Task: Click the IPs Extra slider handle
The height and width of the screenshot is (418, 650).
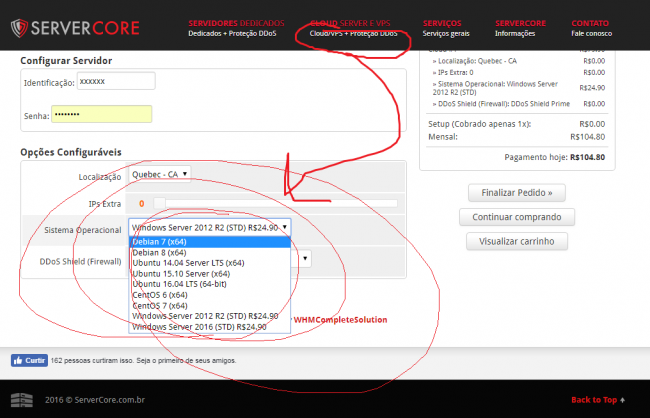Action: (x=159, y=203)
